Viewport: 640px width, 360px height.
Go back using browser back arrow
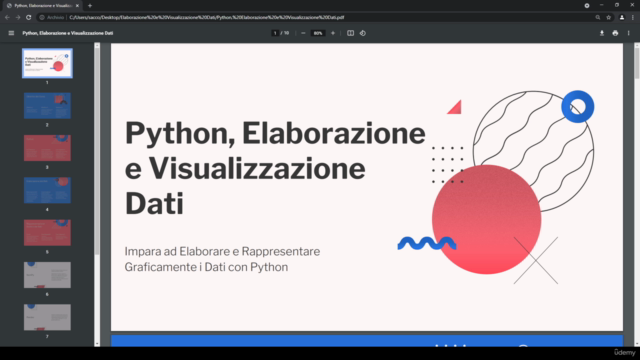[x=7, y=18]
